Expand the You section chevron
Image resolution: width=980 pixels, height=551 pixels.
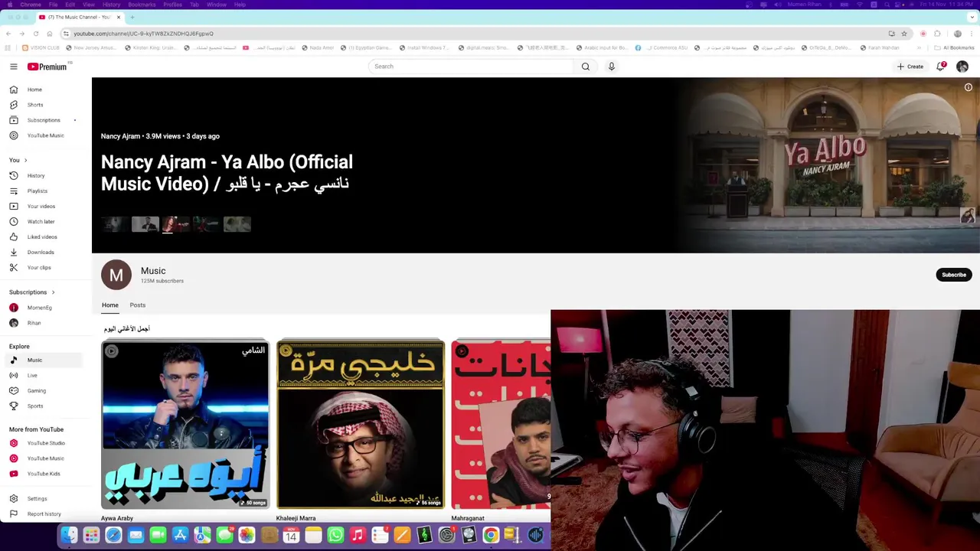[25, 160]
